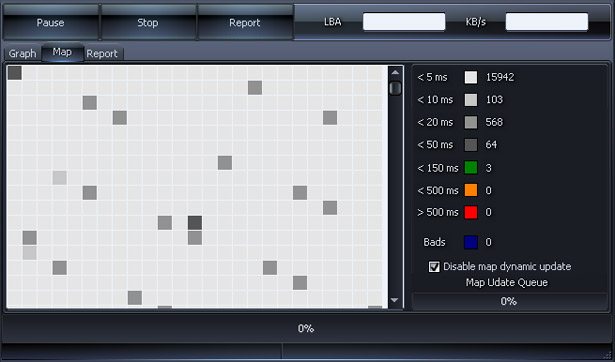Click the < 20 ms color swatch
The image size is (615, 362).
[x=471, y=122]
